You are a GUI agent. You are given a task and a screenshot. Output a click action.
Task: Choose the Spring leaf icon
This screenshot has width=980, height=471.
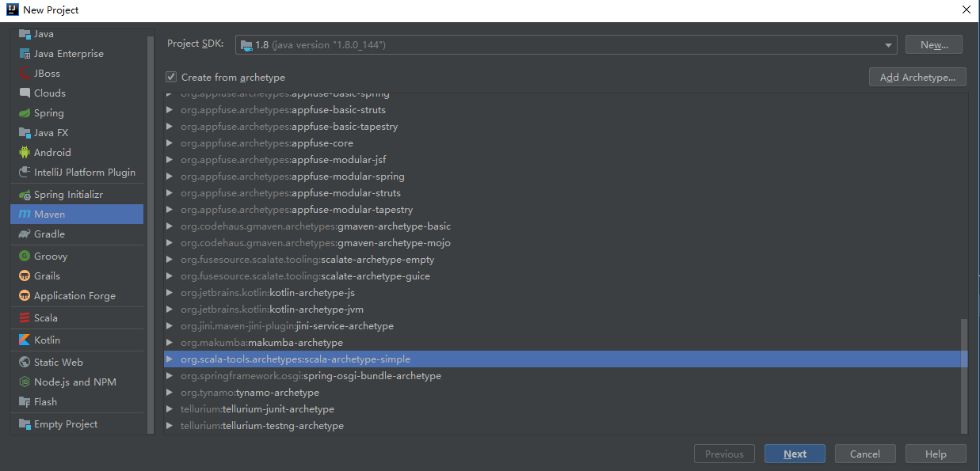24,113
